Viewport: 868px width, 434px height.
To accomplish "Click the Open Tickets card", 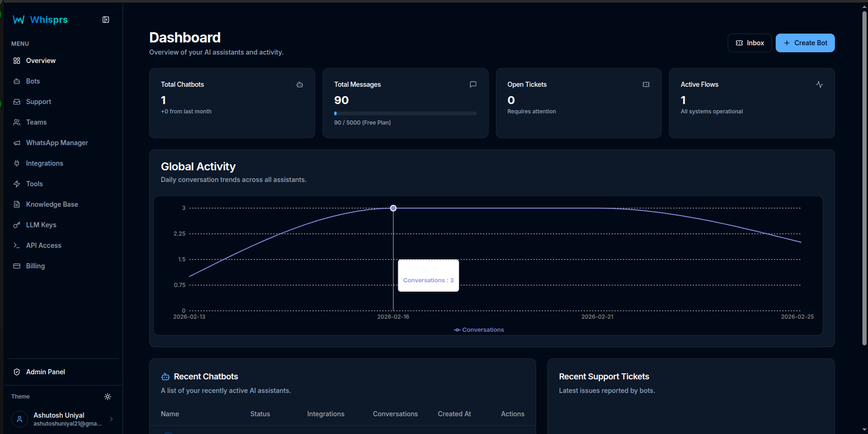I will (x=579, y=103).
